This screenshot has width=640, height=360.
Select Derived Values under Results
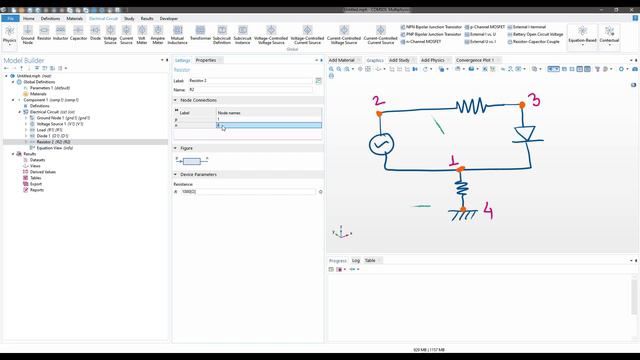point(42,172)
